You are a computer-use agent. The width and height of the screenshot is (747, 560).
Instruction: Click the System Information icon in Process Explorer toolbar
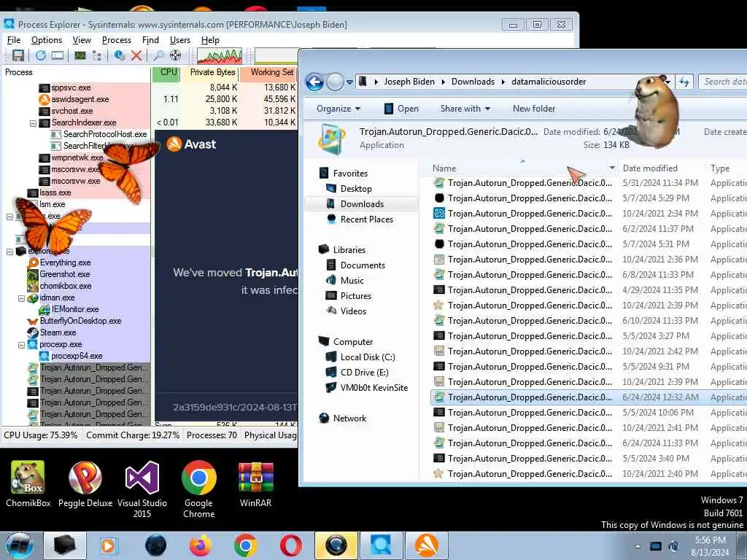click(x=80, y=55)
